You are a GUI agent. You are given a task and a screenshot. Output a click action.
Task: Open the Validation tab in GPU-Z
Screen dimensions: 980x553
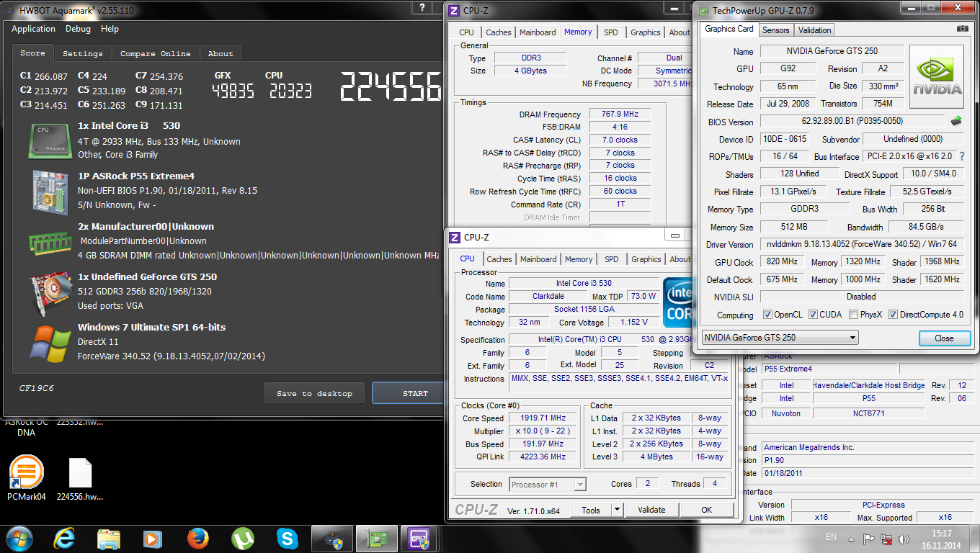[815, 30]
